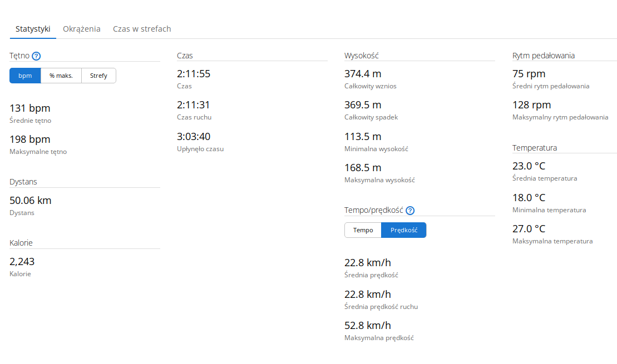Viewport: 617px width, 364px height.
Task: Select the 23.0 °C Średnia temperatura value
Action: (529, 166)
